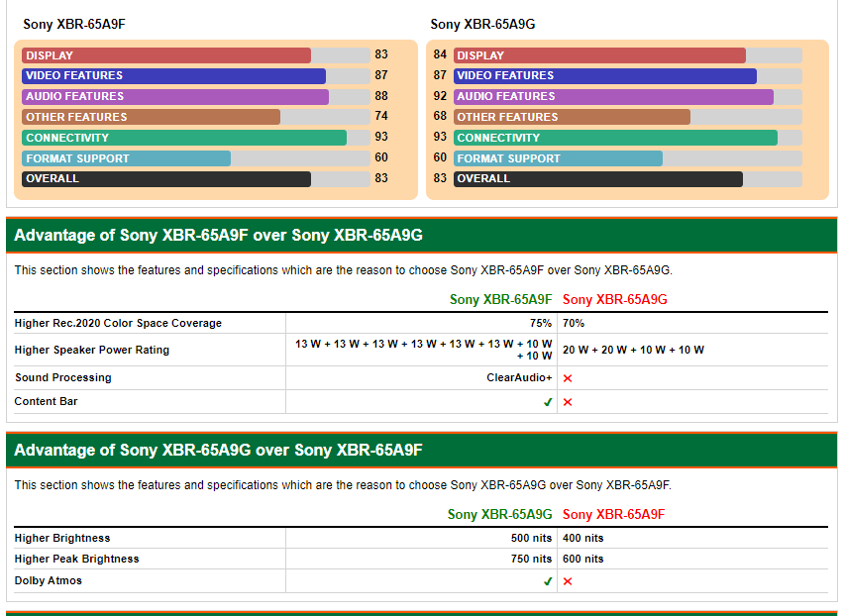
Task: Click the Sony XBR-65A9G title above the right chart
Action: pyautogui.click(x=482, y=24)
